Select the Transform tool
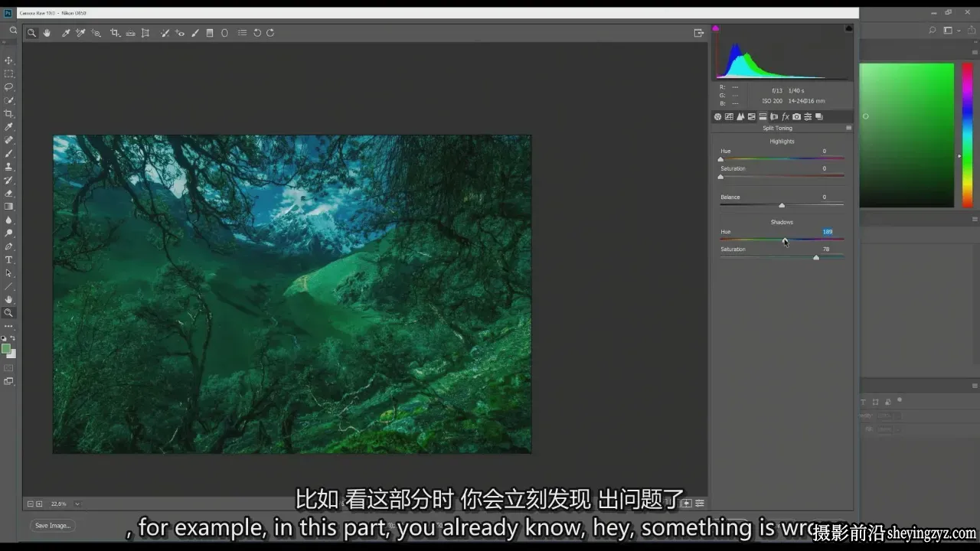The height and width of the screenshot is (551, 980). point(145,33)
